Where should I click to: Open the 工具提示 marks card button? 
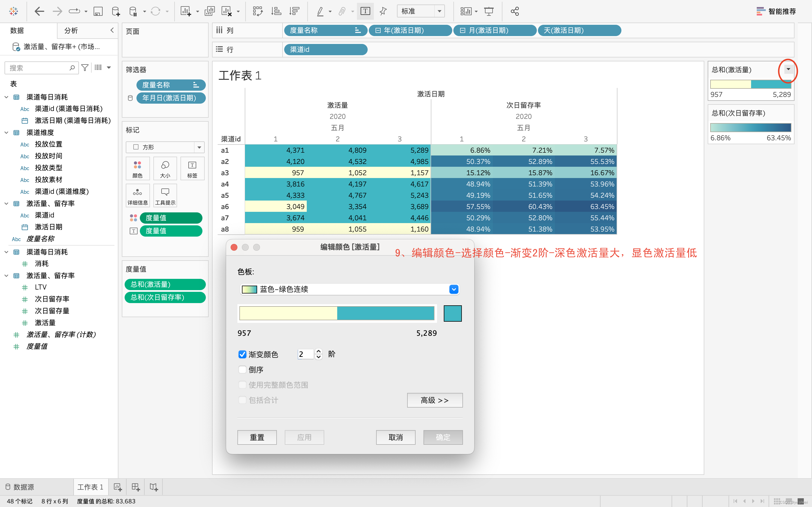coord(165,196)
